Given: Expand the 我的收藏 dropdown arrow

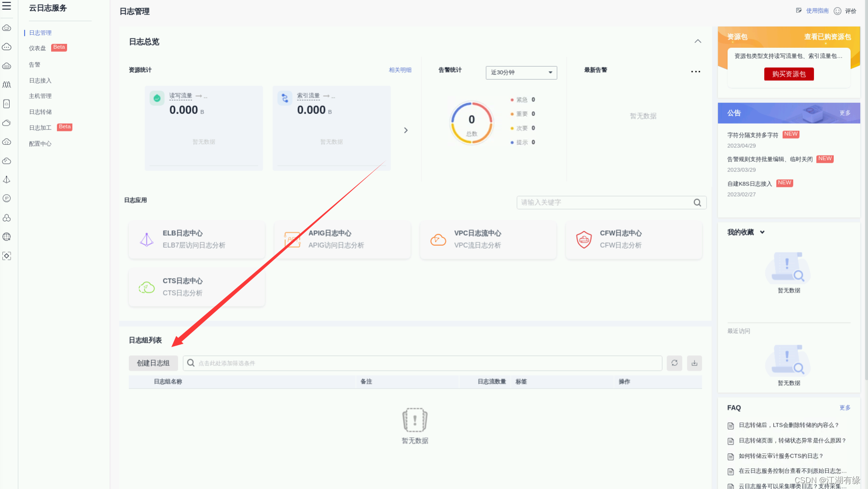Looking at the screenshot, I should (762, 232).
